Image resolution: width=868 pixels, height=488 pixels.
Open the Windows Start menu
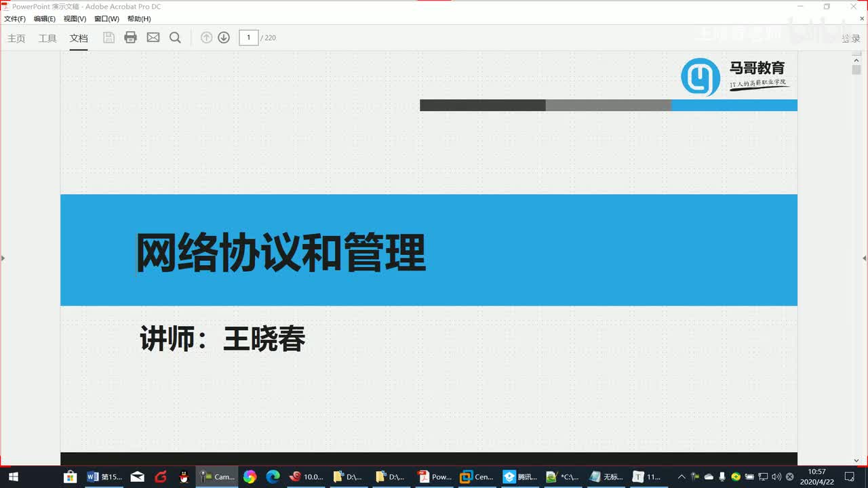[13, 476]
